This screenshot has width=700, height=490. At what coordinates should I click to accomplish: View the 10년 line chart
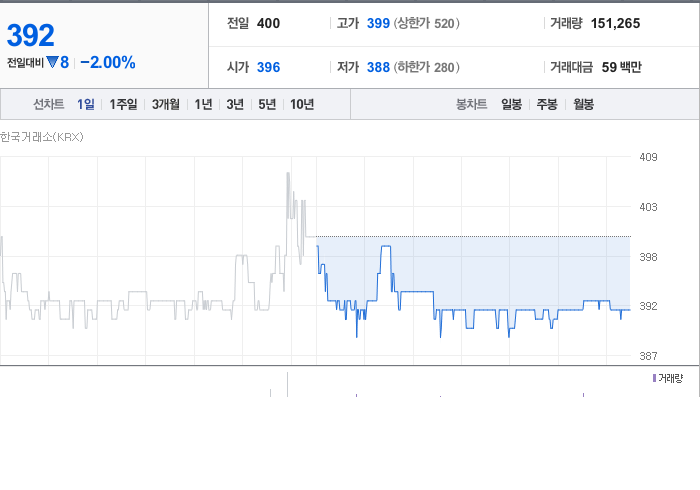[x=302, y=104]
